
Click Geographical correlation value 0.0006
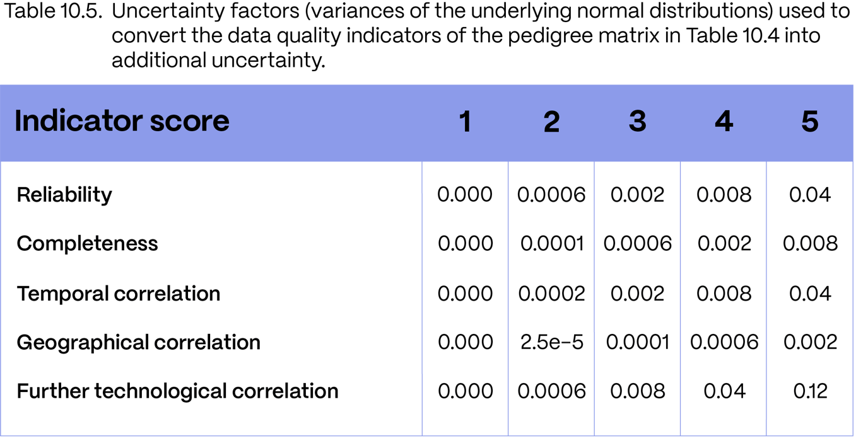click(724, 342)
